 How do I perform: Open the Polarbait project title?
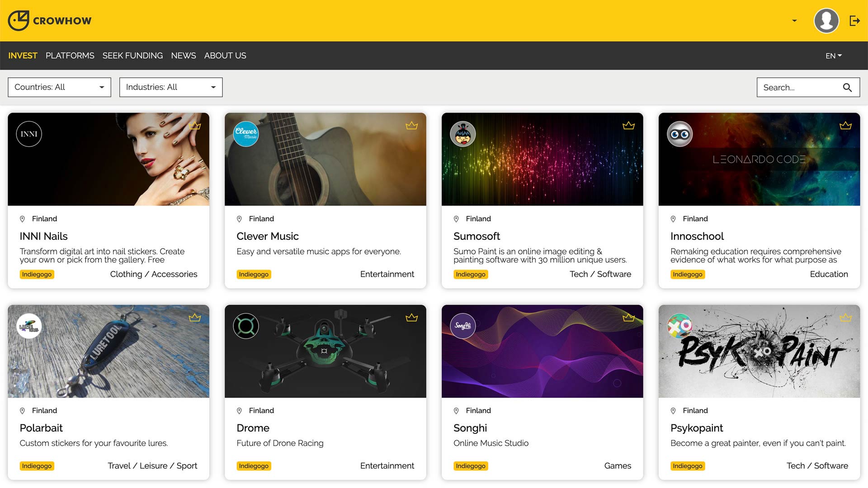point(41,428)
